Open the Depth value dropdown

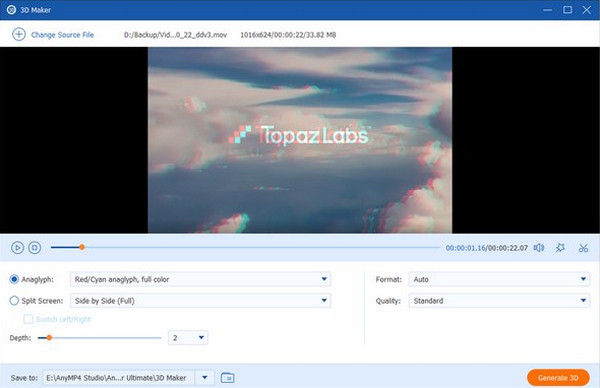[x=188, y=338]
